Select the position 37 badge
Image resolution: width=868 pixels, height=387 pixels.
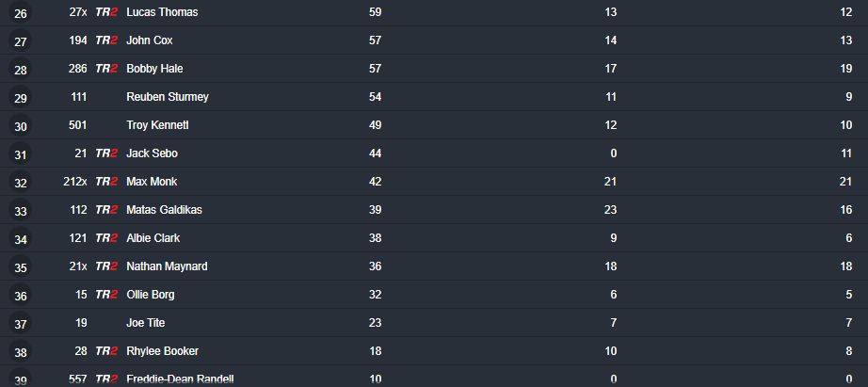21,324
